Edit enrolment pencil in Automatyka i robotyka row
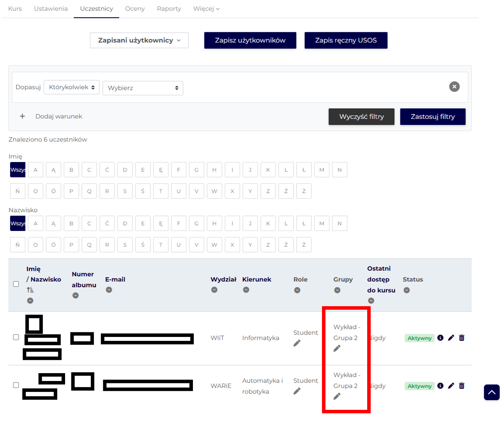504x425 pixels. (x=451, y=386)
